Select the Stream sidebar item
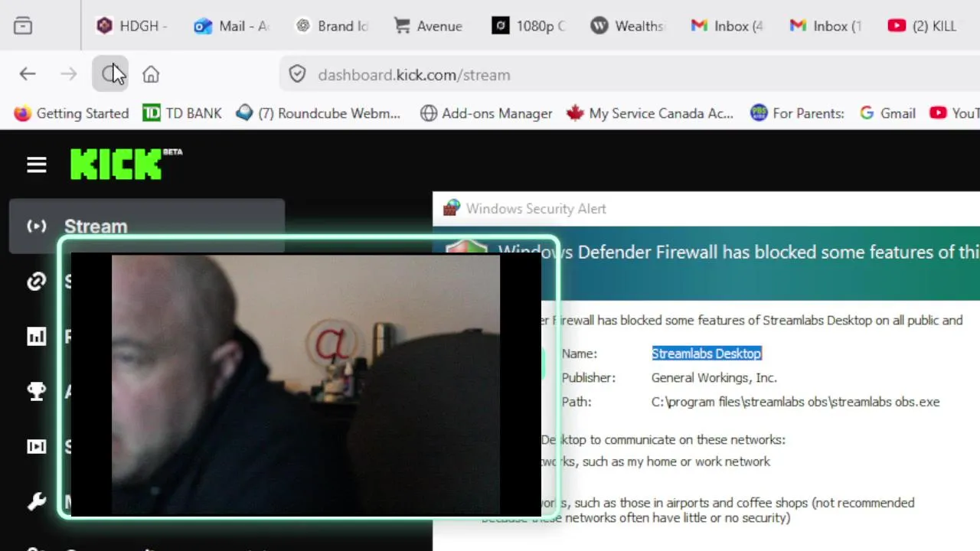The image size is (980, 551). point(147,226)
